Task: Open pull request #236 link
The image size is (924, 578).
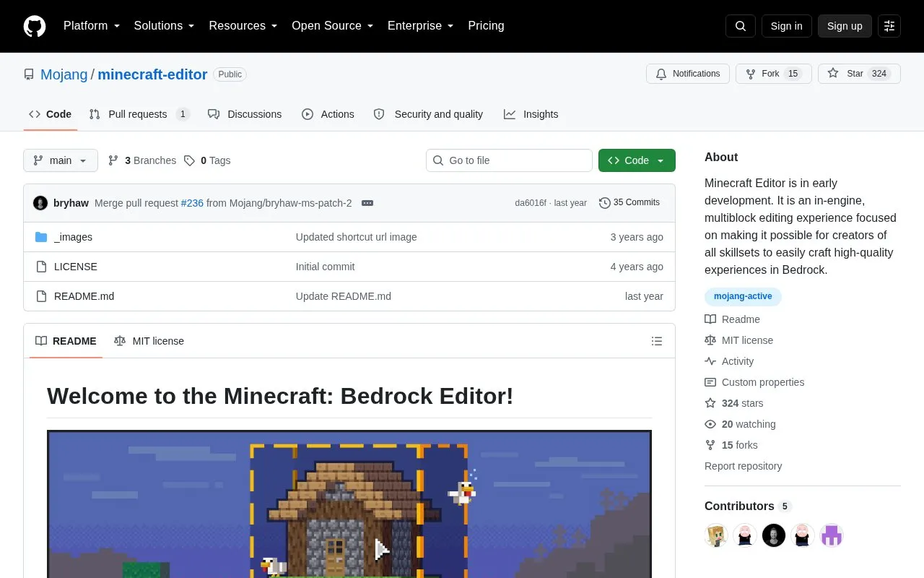Action: click(x=192, y=203)
